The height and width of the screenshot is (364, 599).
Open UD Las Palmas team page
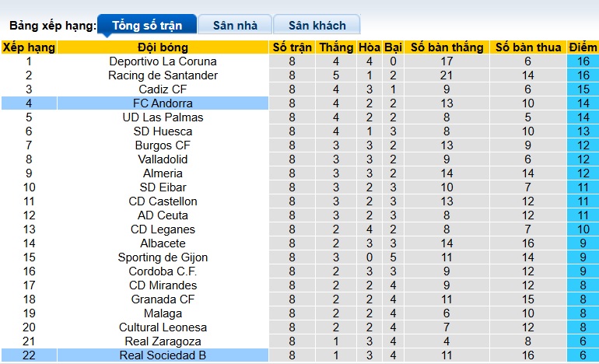pos(163,117)
